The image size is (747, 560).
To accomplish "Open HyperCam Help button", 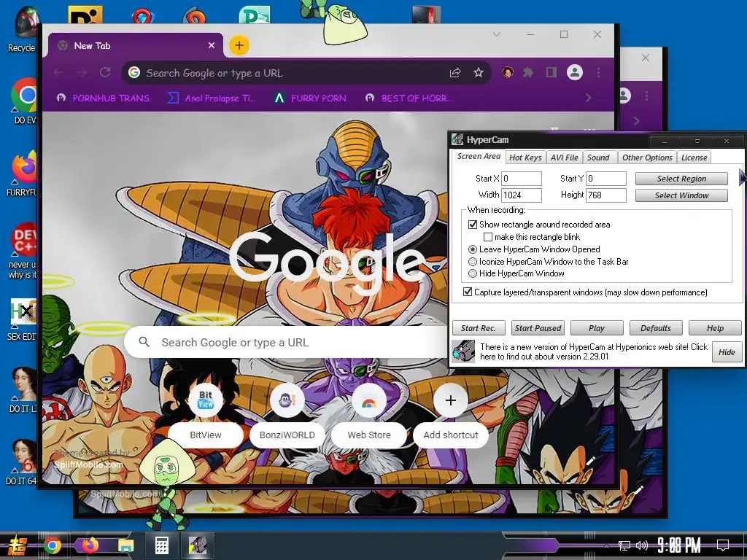I will pyautogui.click(x=715, y=328).
